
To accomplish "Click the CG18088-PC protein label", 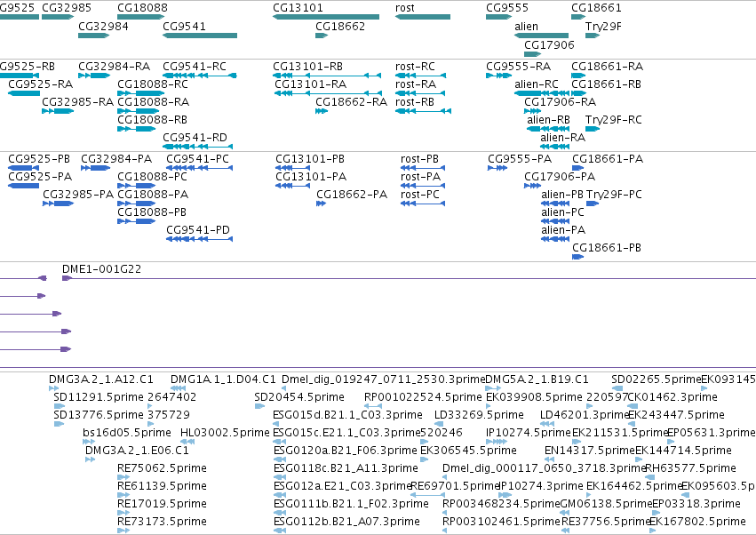I will coord(153,177).
